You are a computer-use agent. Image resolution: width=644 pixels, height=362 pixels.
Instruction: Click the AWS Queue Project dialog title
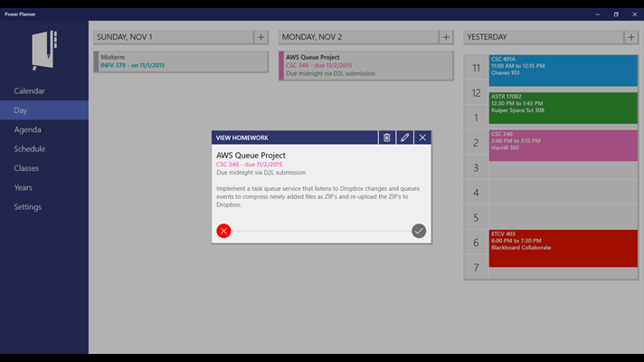251,156
